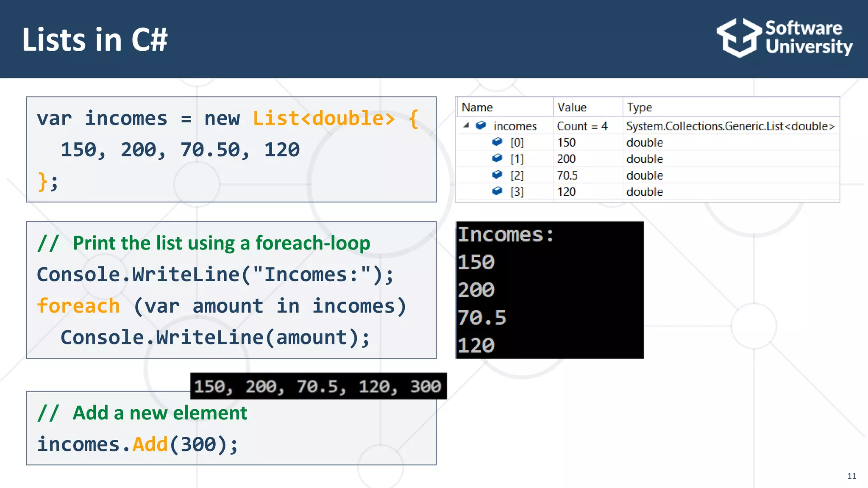This screenshot has height=488, width=868.
Task: Click the double type cell for [3]
Action: (x=645, y=192)
